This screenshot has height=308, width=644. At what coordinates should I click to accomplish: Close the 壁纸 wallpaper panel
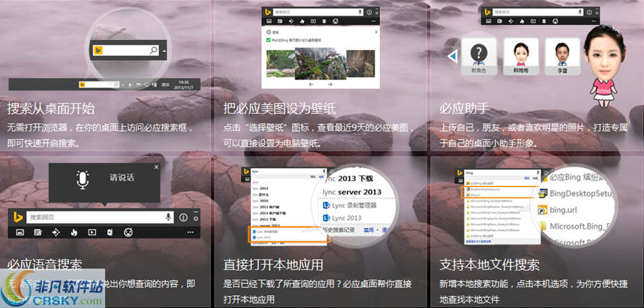[x=376, y=31]
